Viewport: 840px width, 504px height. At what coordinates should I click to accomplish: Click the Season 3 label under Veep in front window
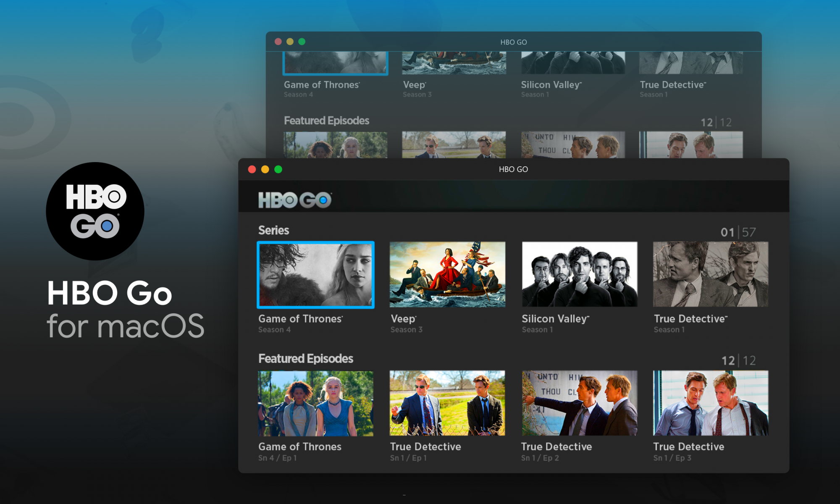point(407,330)
